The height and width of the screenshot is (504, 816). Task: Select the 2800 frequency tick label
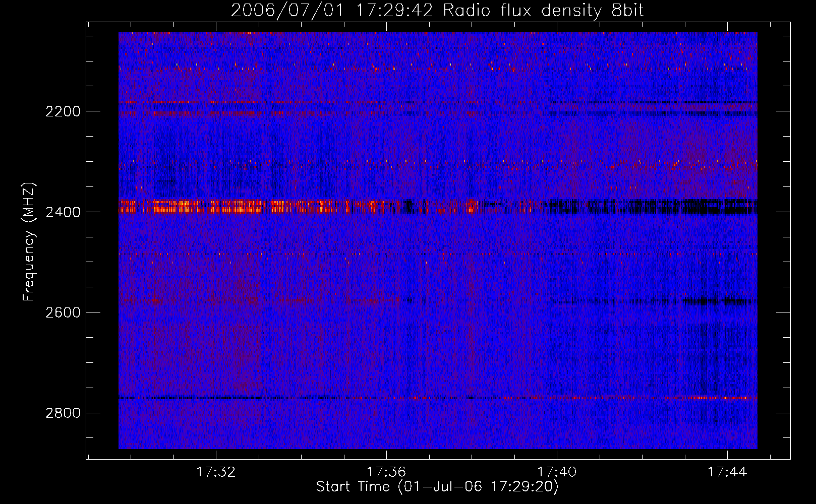pos(63,413)
